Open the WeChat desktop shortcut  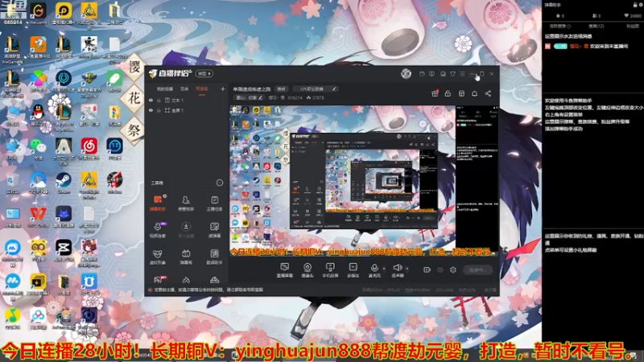[38, 147]
